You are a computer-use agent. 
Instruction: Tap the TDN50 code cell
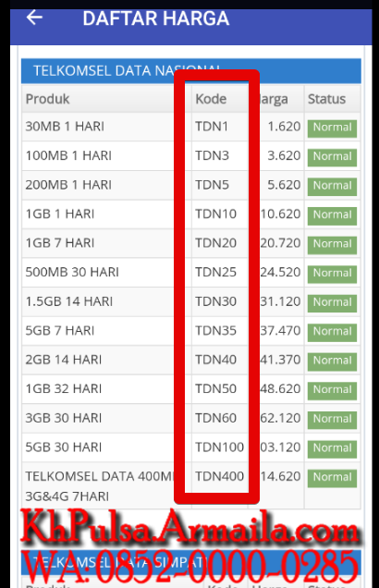point(216,389)
